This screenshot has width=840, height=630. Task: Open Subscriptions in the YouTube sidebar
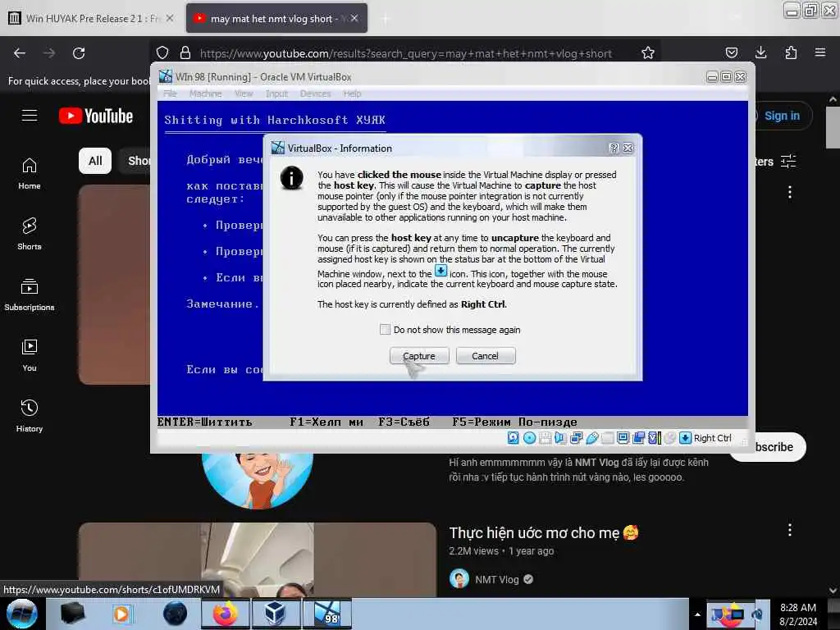coord(30,295)
